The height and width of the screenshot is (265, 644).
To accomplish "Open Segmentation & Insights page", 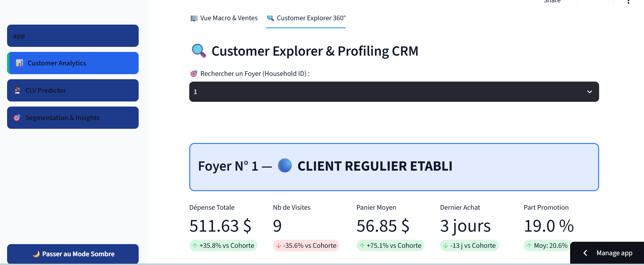I will 73,118.
